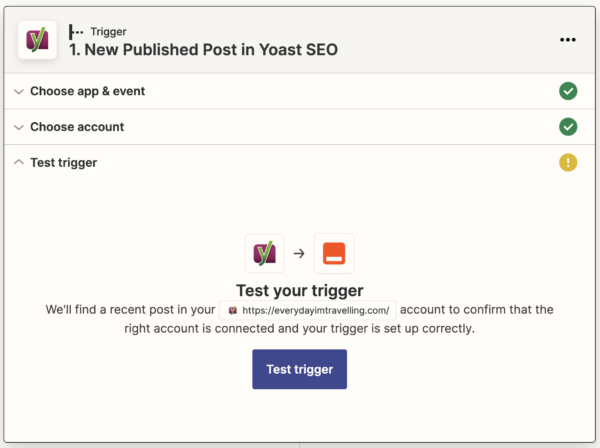Click the small Yoast favicon in account chip
Screen dimensions: 600x448
[233, 310]
